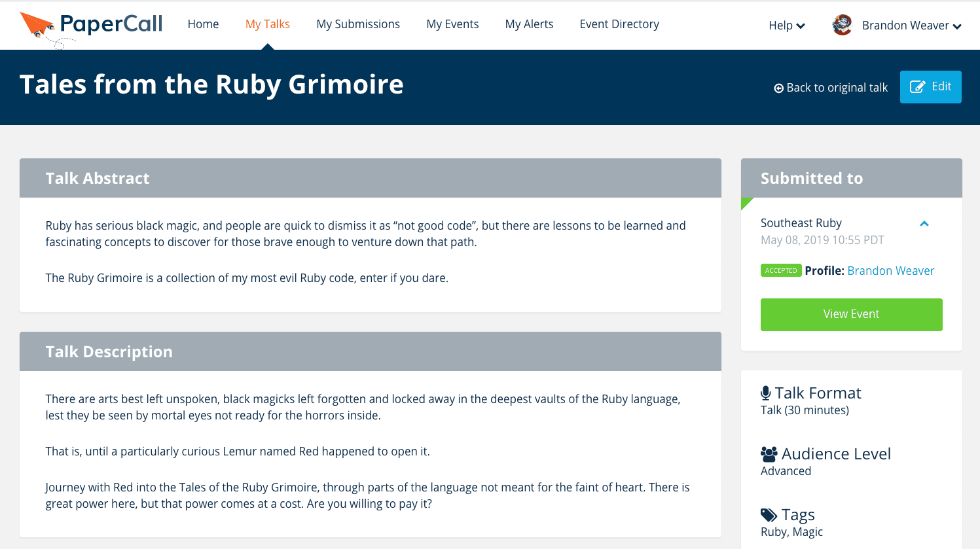Click the Talk Description panel header

coord(371,351)
